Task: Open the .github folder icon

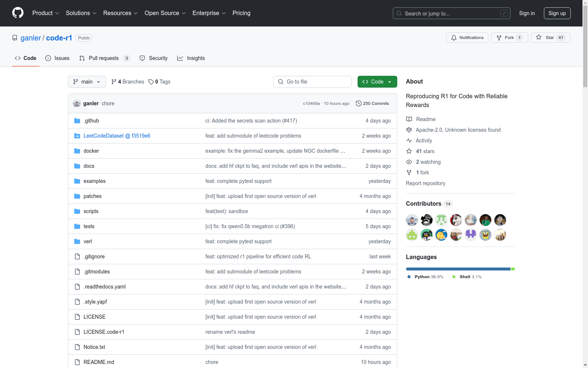Action: tap(77, 121)
